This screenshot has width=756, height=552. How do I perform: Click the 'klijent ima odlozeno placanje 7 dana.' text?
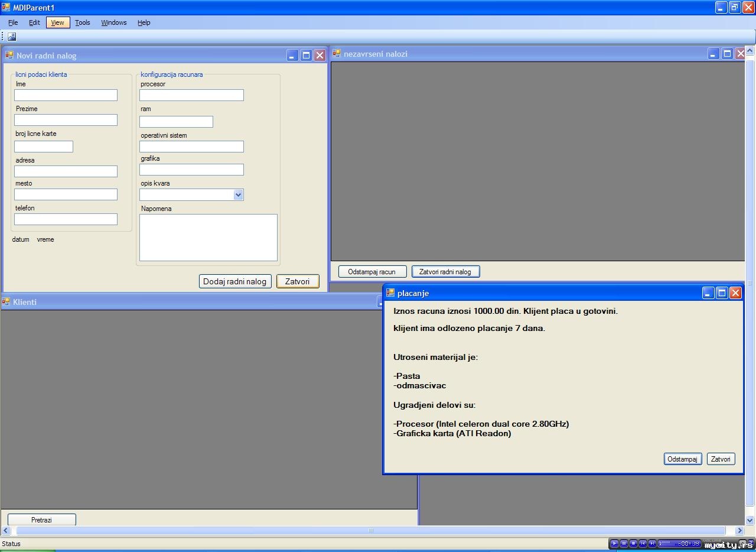coord(470,328)
